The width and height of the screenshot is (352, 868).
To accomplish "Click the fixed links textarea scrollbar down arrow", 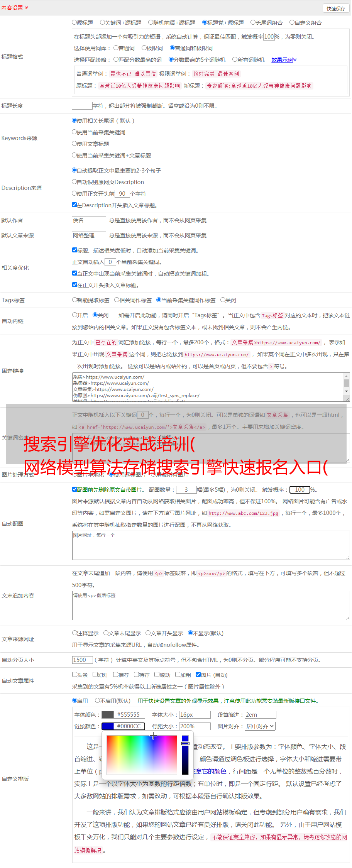I will click(x=346, y=391).
